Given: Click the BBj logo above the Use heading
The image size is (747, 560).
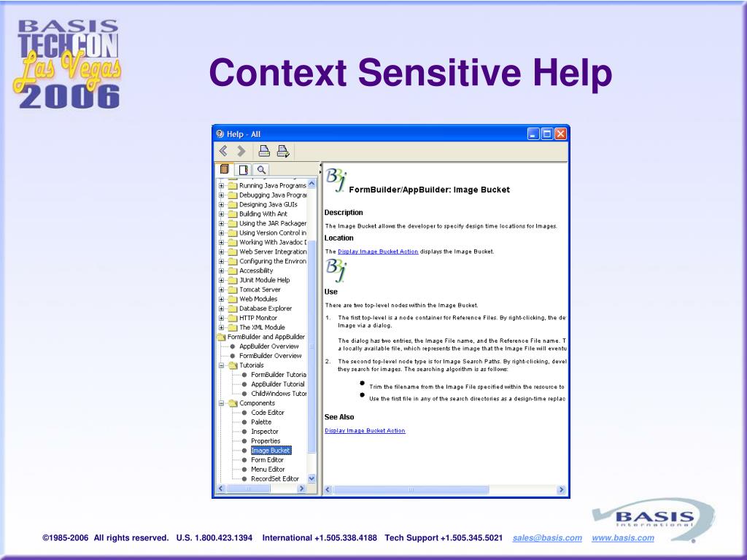Looking at the screenshot, I should (336, 271).
